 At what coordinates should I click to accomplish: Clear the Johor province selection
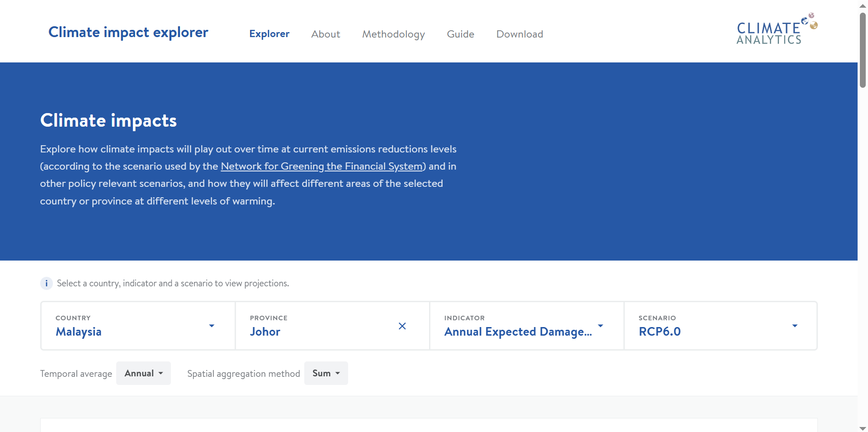402,326
